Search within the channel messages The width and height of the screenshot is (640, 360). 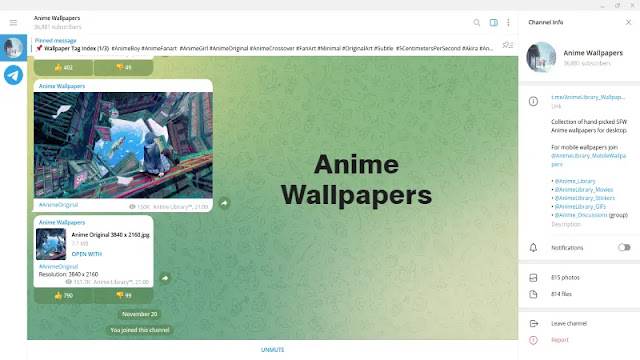(x=476, y=22)
